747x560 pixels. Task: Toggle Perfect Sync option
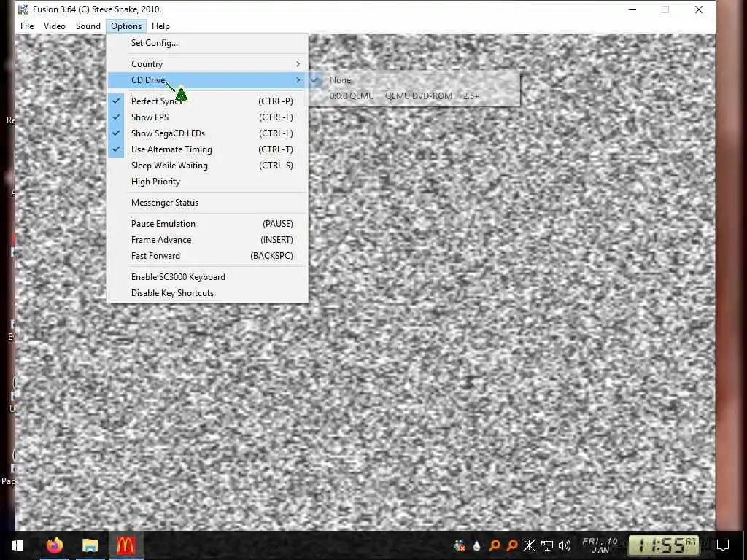[208, 101]
